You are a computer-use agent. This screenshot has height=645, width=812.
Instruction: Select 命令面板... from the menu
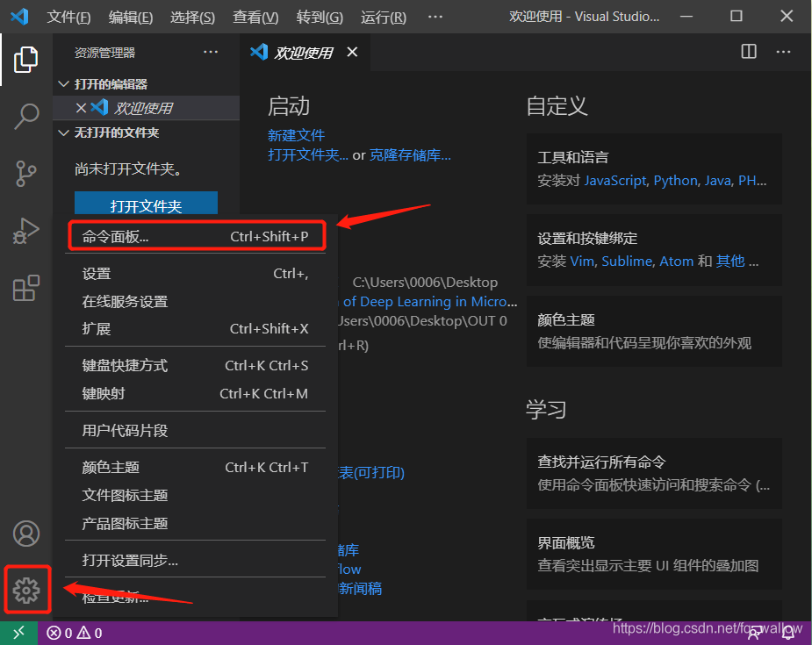pos(195,237)
